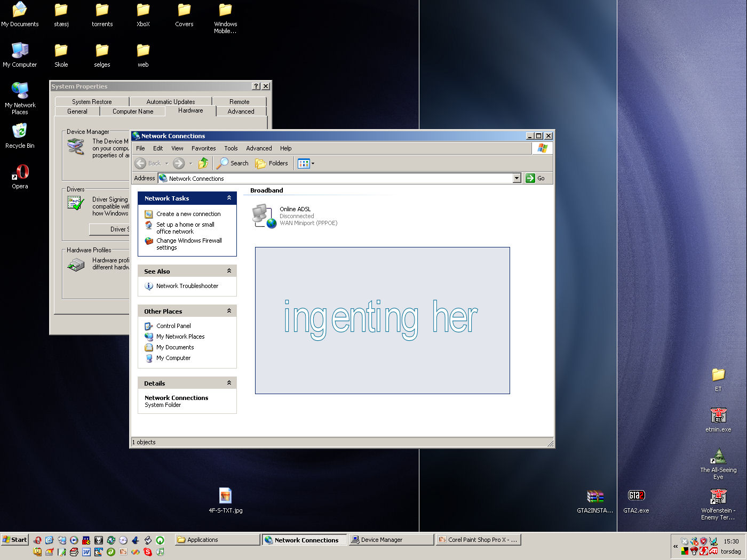
Task: Select the torrents folder on desktop
Action: coord(102,14)
